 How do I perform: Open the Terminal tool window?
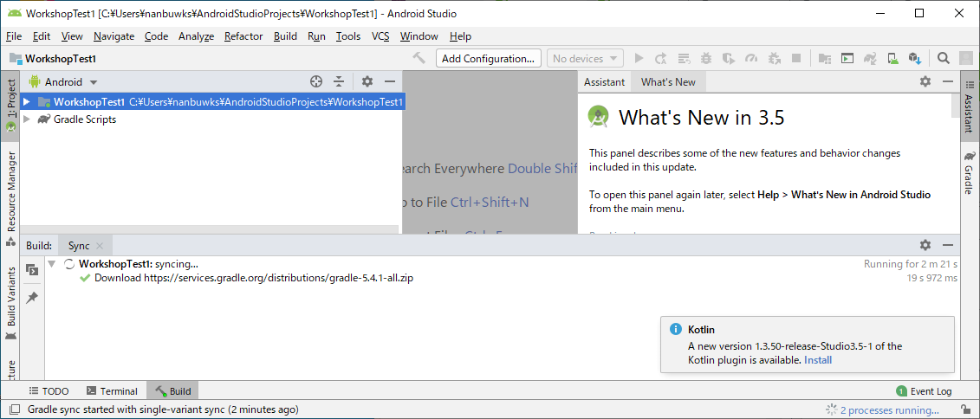click(x=111, y=391)
